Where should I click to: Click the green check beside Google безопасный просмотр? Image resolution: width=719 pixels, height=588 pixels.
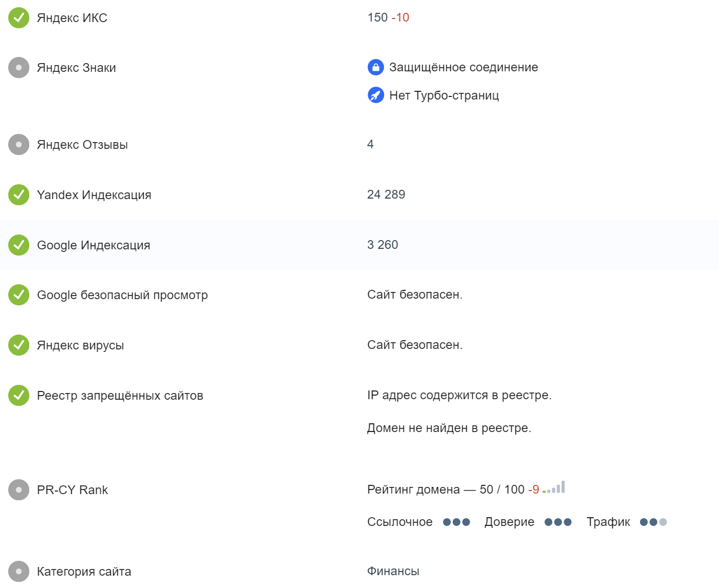[x=19, y=295]
